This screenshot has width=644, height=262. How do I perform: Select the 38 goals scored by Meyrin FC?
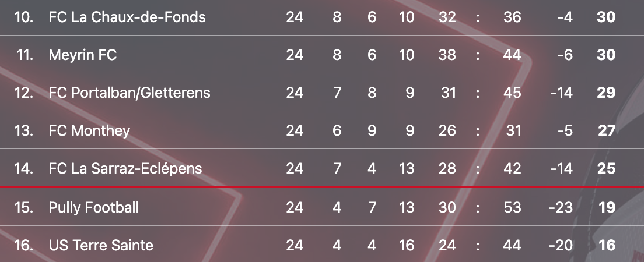click(447, 55)
